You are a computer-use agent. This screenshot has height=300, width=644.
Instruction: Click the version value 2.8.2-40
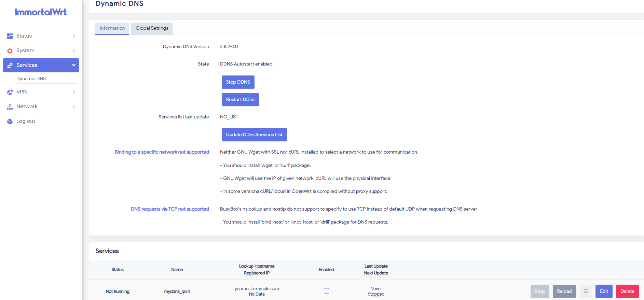(x=229, y=46)
